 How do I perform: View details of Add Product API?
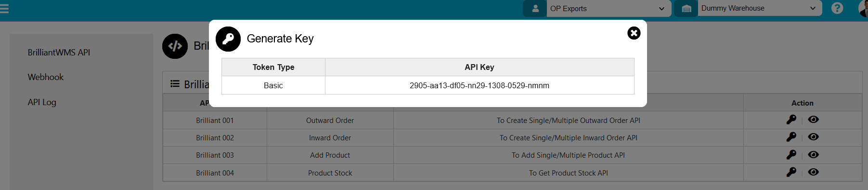coord(813,155)
